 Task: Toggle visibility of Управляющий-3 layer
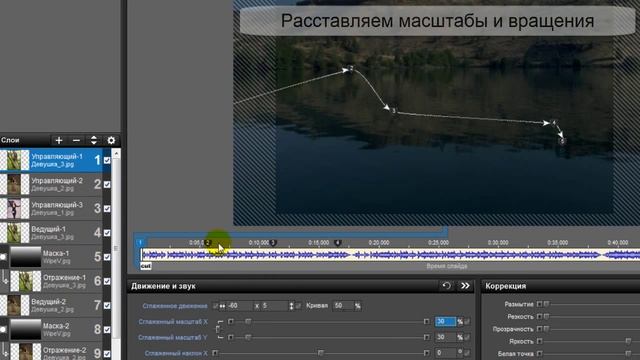[x=107, y=209]
